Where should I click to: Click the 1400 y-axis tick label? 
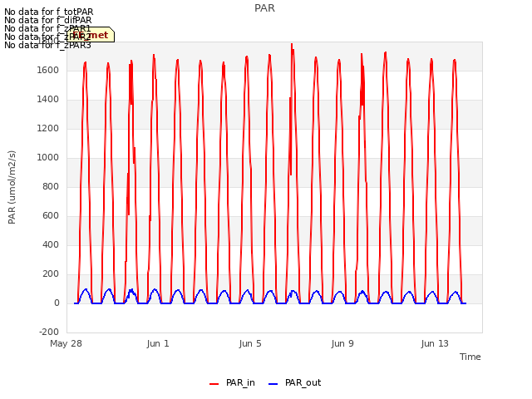[48, 100]
